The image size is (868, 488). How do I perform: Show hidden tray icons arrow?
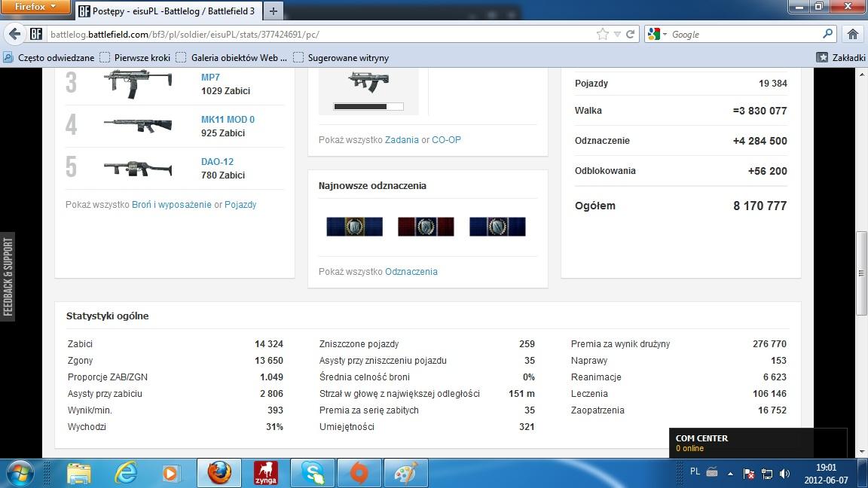pyautogui.click(x=730, y=474)
